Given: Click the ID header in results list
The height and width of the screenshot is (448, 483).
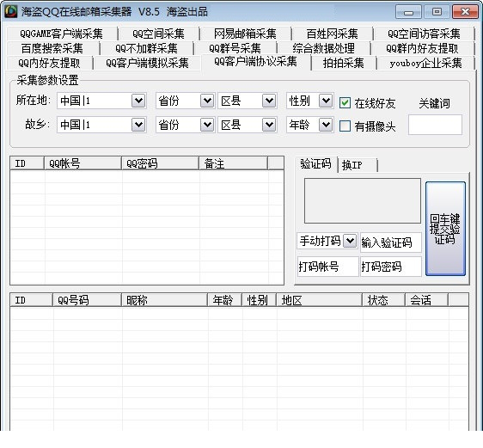Looking at the screenshot, I should 31,300.
